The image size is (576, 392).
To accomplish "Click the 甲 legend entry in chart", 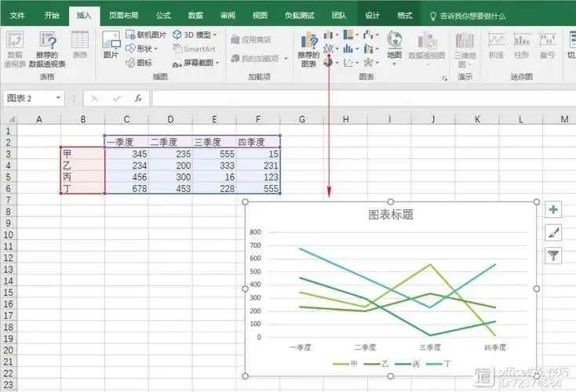I will [x=345, y=364].
